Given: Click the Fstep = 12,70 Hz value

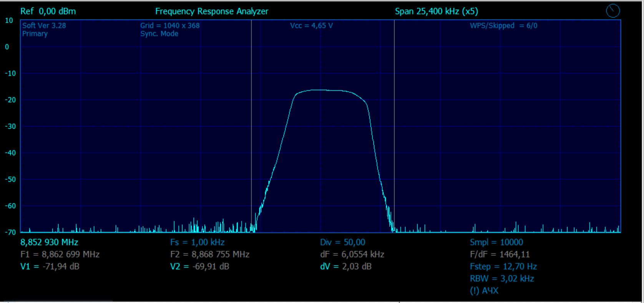Looking at the screenshot, I should [x=503, y=267].
